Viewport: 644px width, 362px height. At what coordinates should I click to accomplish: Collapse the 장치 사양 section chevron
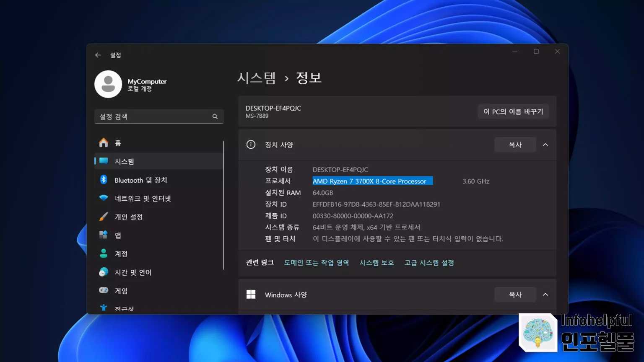(x=545, y=145)
